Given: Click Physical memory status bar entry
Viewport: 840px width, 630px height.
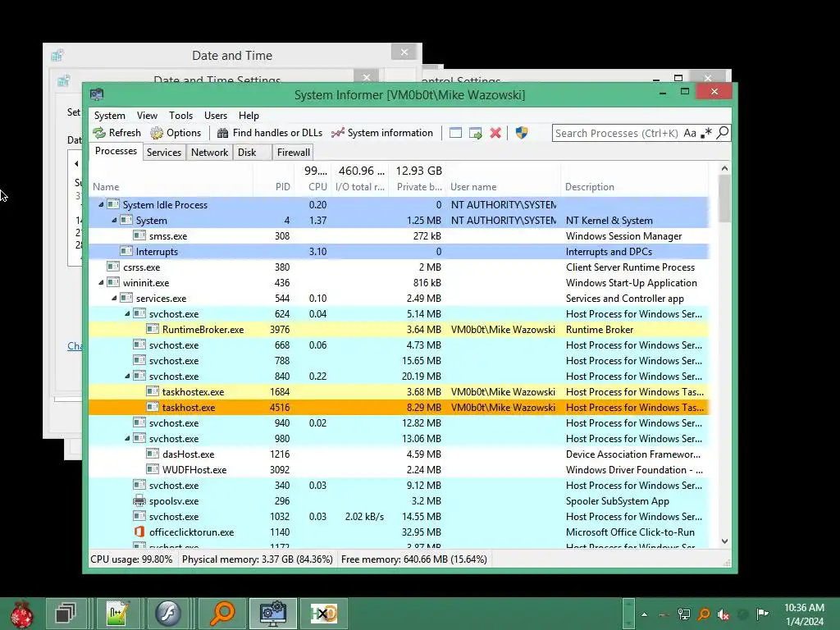Looking at the screenshot, I should pyautogui.click(x=257, y=559).
